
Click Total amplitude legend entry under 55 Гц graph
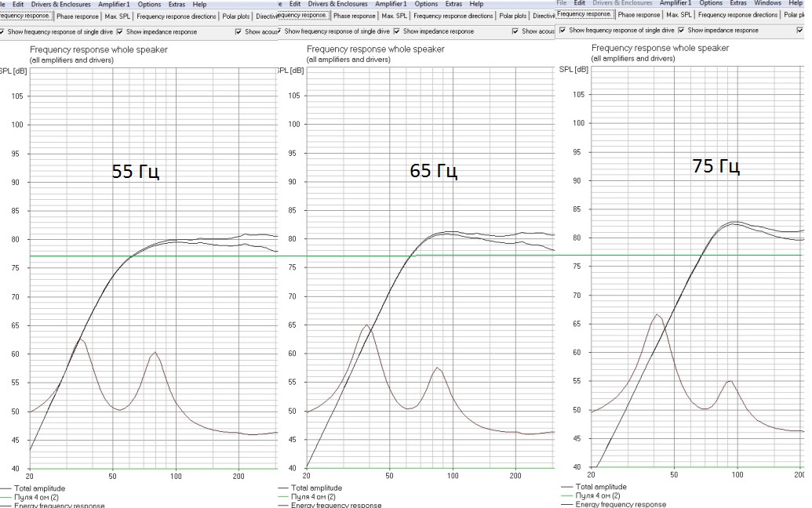pyautogui.click(x=39, y=488)
